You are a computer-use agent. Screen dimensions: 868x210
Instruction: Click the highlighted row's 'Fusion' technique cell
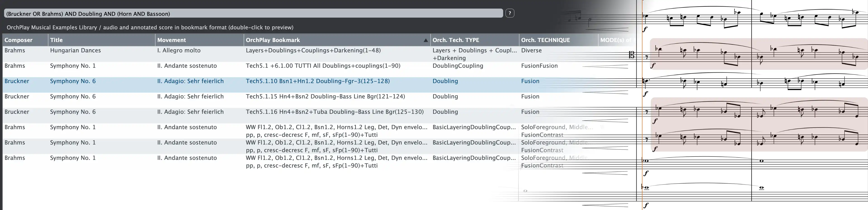[x=530, y=81]
